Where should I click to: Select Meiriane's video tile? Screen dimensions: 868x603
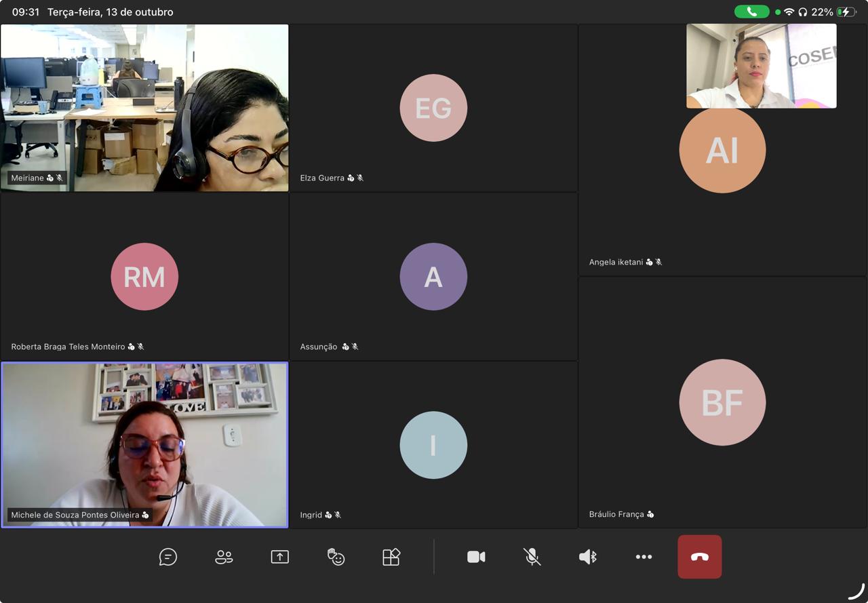(x=144, y=108)
